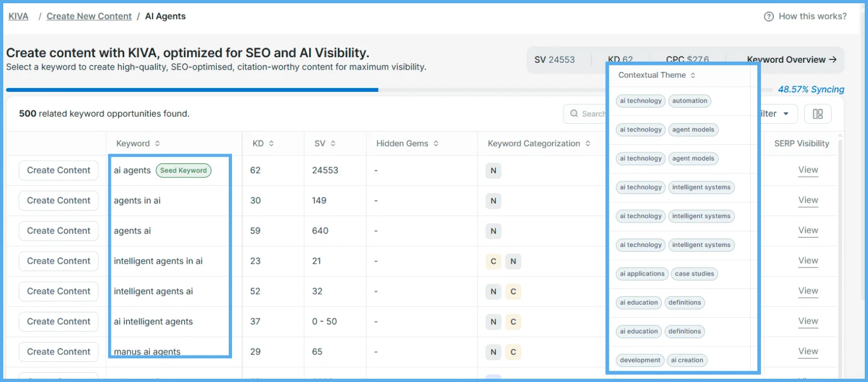Create content for intelligent agents ai
Screen dimensions: 868x382
pyautogui.click(x=58, y=291)
